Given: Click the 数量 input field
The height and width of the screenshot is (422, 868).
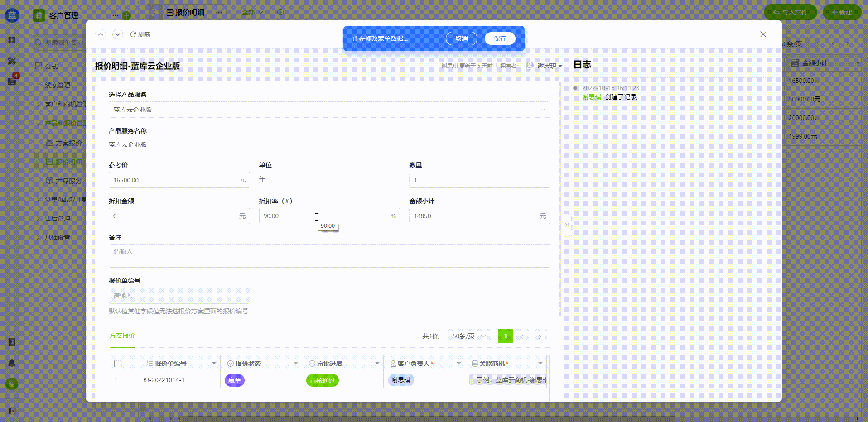Looking at the screenshot, I should pos(479,180).
